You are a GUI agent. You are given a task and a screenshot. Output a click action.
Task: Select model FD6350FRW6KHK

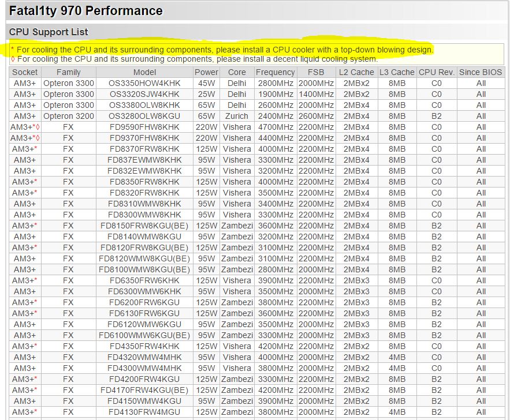(144, 280)
